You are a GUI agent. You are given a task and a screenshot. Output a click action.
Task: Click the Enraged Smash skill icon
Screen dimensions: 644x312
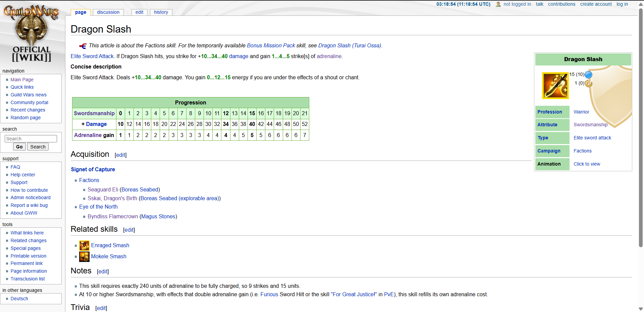coord(84,246)
